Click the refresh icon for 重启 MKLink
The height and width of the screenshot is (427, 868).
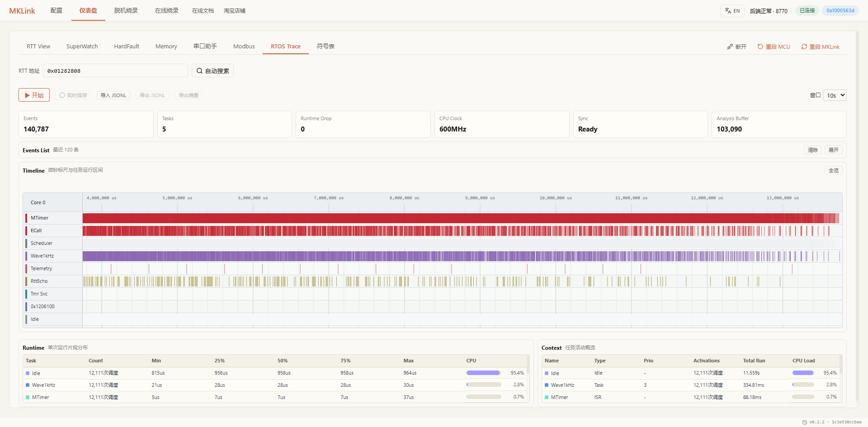(x=804, y=47)
